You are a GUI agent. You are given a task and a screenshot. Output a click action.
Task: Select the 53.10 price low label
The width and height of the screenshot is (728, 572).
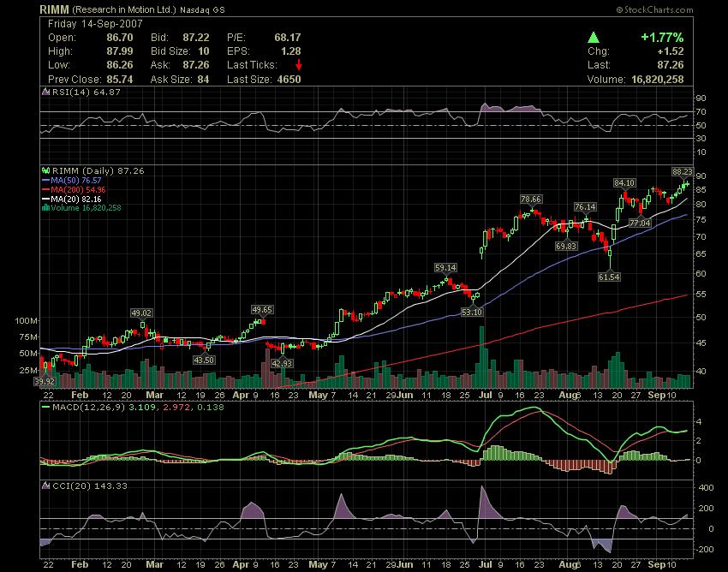(x=472, y=312)
